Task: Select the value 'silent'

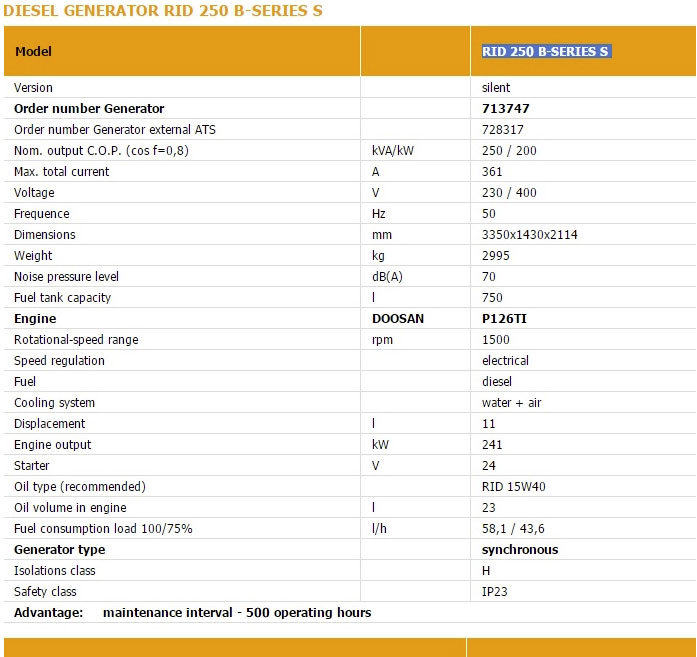Action: pos(496,88)
